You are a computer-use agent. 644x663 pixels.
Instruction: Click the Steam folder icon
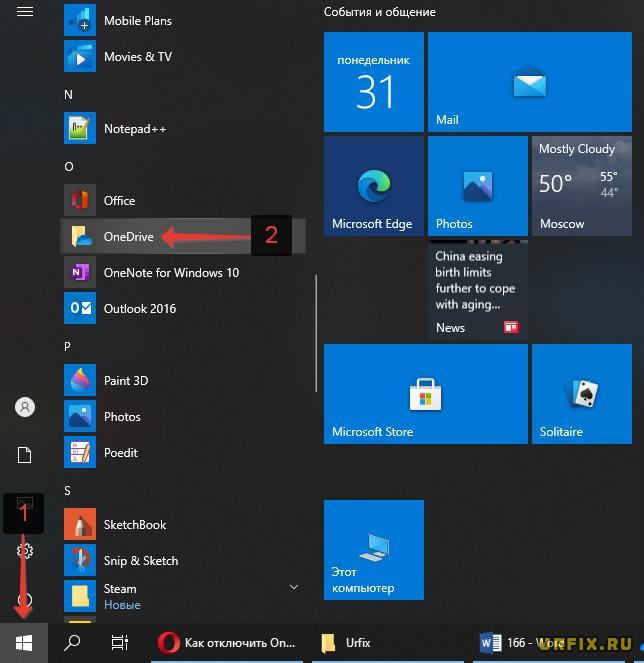(x=80, y=596)
